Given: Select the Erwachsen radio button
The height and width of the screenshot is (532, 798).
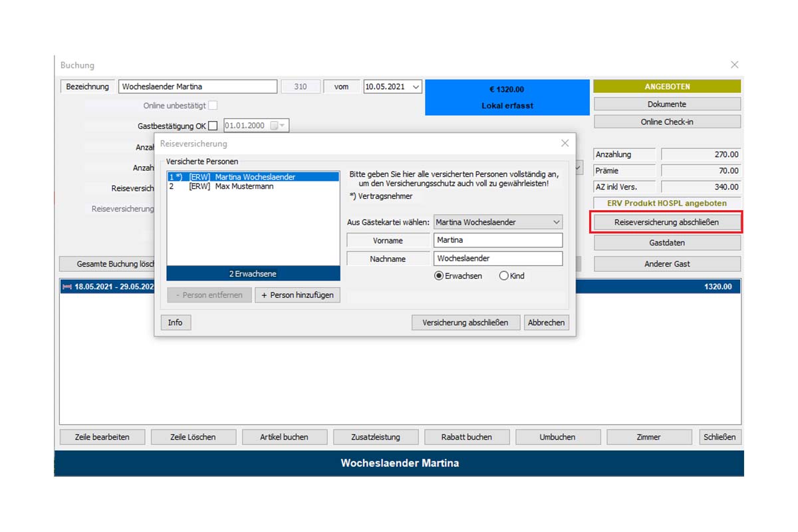Looking at the screenshot, I should 439,275.
